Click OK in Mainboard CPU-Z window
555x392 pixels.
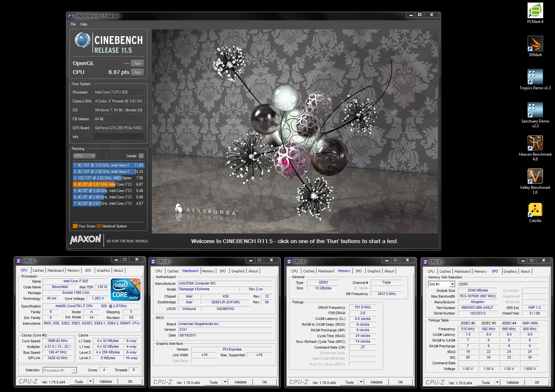click(265, 382)
